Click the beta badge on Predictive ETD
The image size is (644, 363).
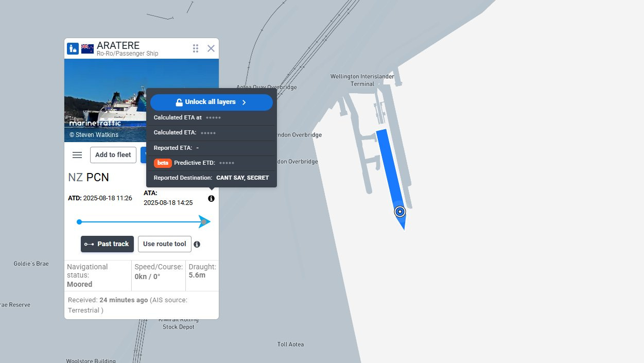click(163, 163)
